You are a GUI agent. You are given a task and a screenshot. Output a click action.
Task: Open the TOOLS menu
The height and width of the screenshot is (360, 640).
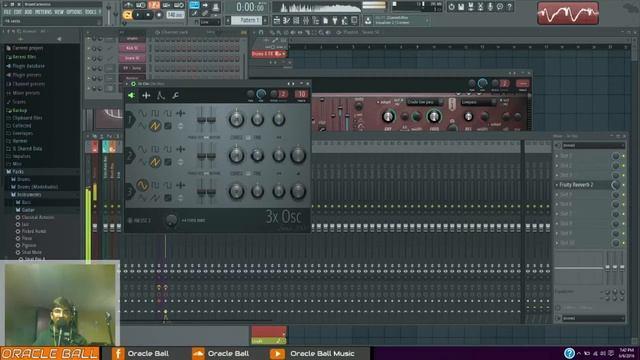(x=91, y=12)
